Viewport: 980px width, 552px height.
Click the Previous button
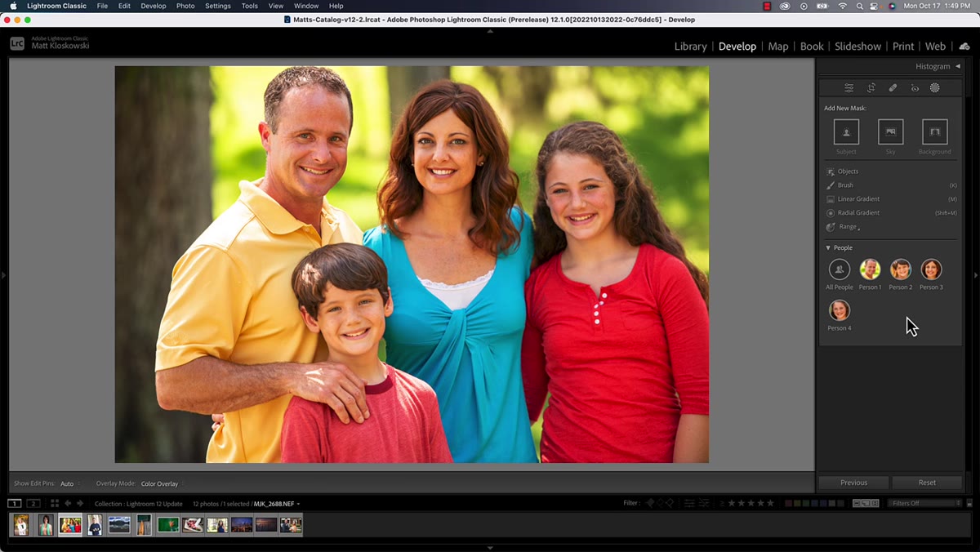[x=853, y=483]
